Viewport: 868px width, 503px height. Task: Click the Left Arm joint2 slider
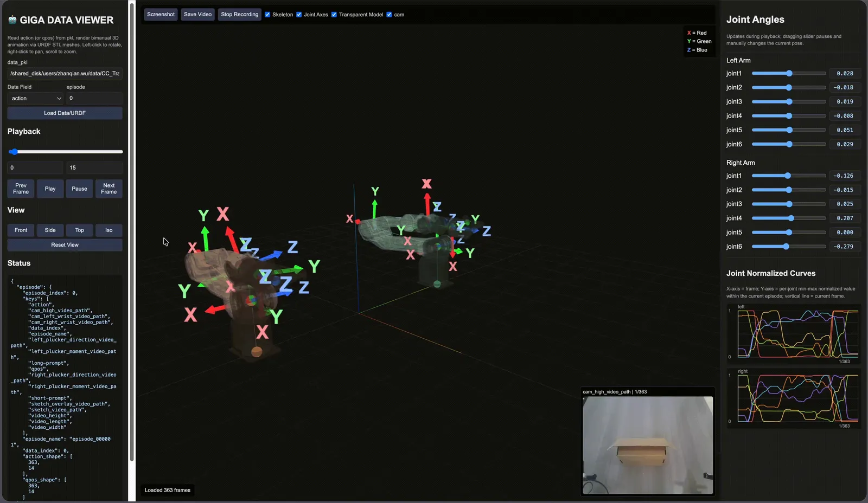click(789, 87)
